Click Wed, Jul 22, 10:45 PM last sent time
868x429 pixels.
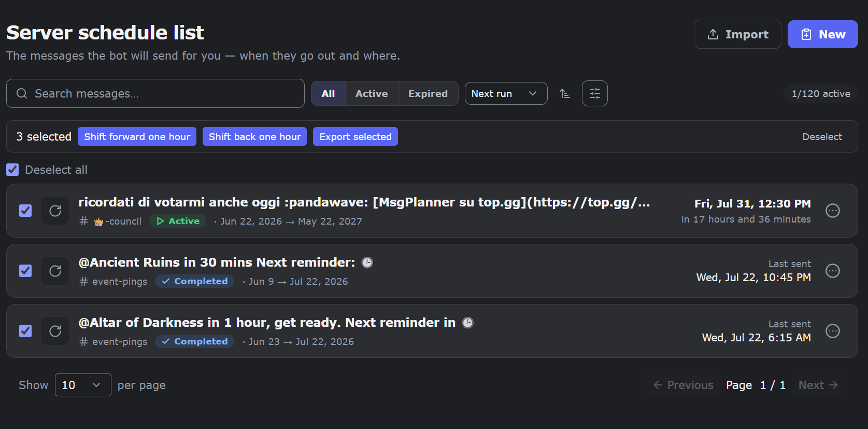(x=753, y=278)
